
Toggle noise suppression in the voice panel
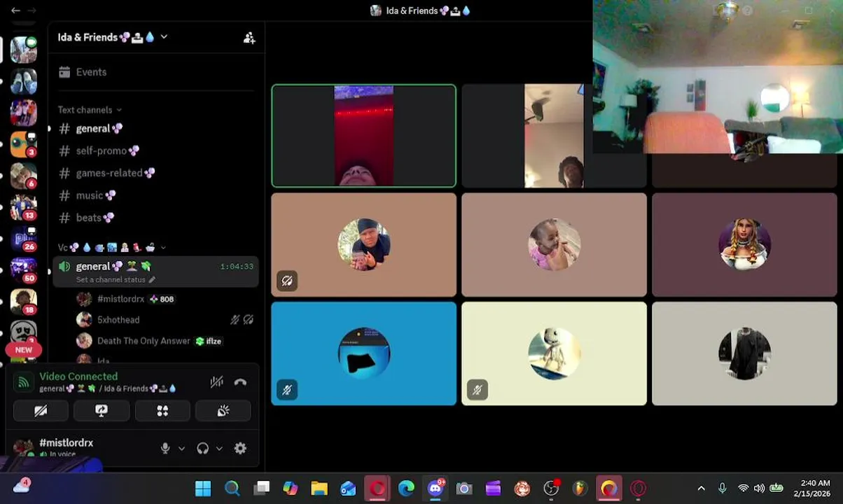pos(217,381)
